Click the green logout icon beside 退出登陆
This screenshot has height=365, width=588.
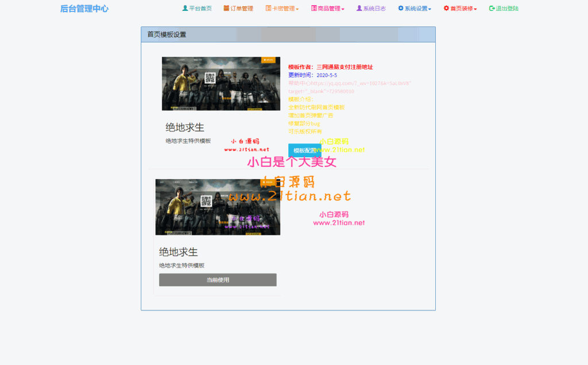[x=492, y=8]
